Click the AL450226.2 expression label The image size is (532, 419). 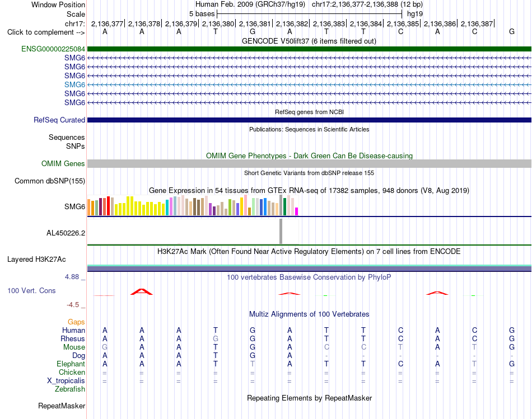pyautogui.click(x=66, y=233)
